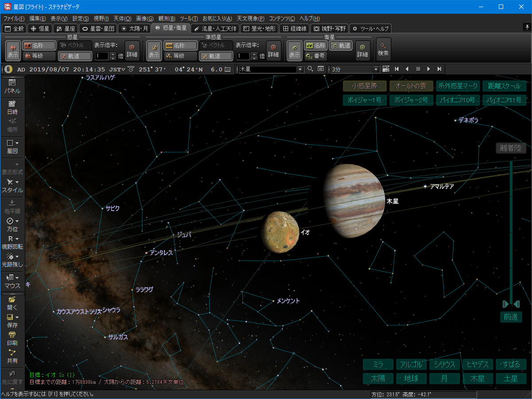Jump to 土星 using bottom button
This screenshot has width=532, height=399.
pyautogui.click(x=511, y=379)
